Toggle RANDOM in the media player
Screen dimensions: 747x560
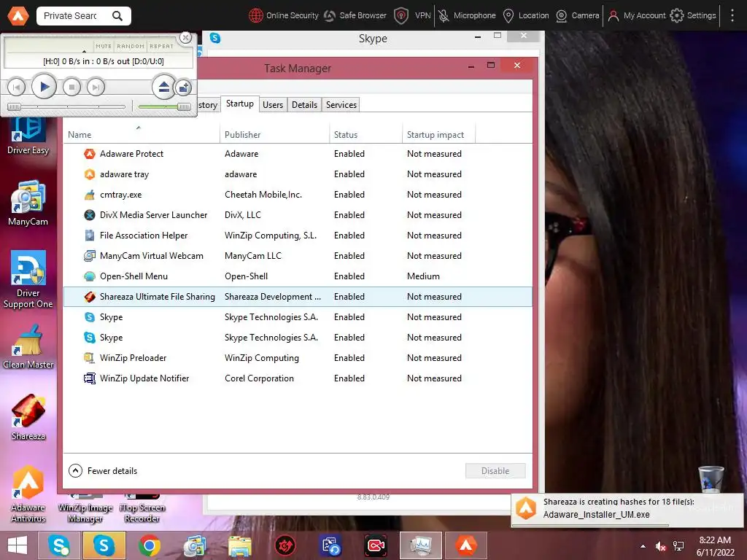click(x=131, y=46)
